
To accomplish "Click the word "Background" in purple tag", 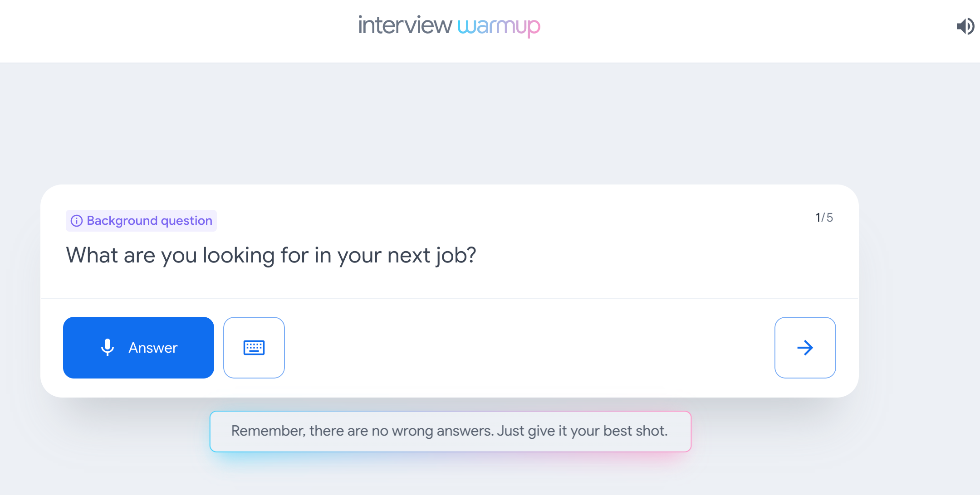I will [x=122, y=221].
